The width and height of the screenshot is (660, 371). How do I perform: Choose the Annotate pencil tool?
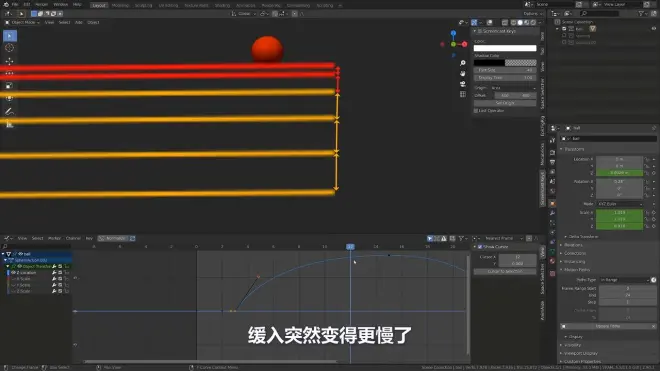(x=9, y=111)
